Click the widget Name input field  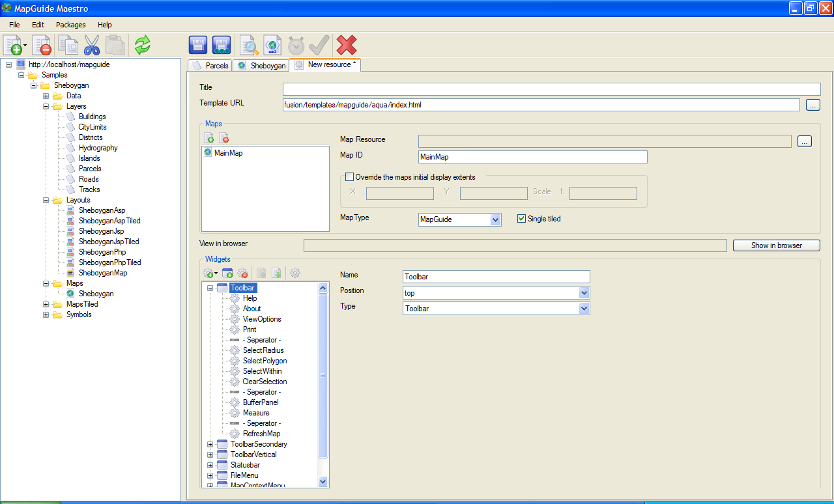tap(496, 277)
